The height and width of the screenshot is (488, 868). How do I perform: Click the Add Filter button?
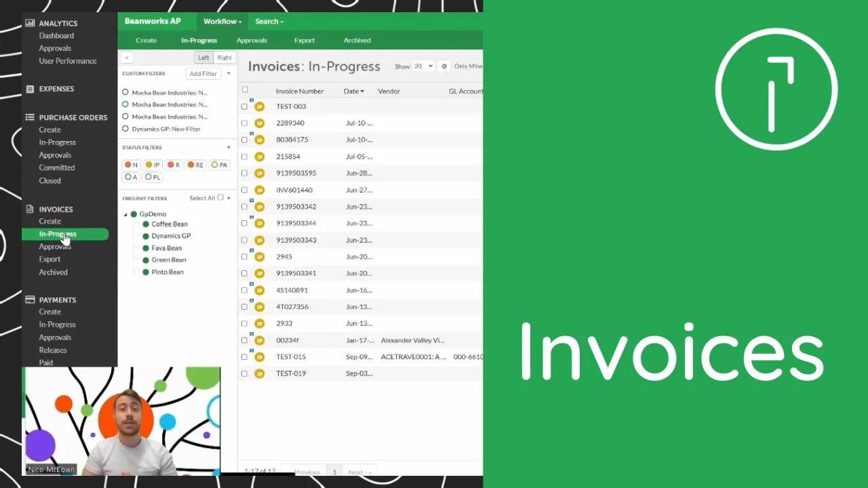point(203,73)
